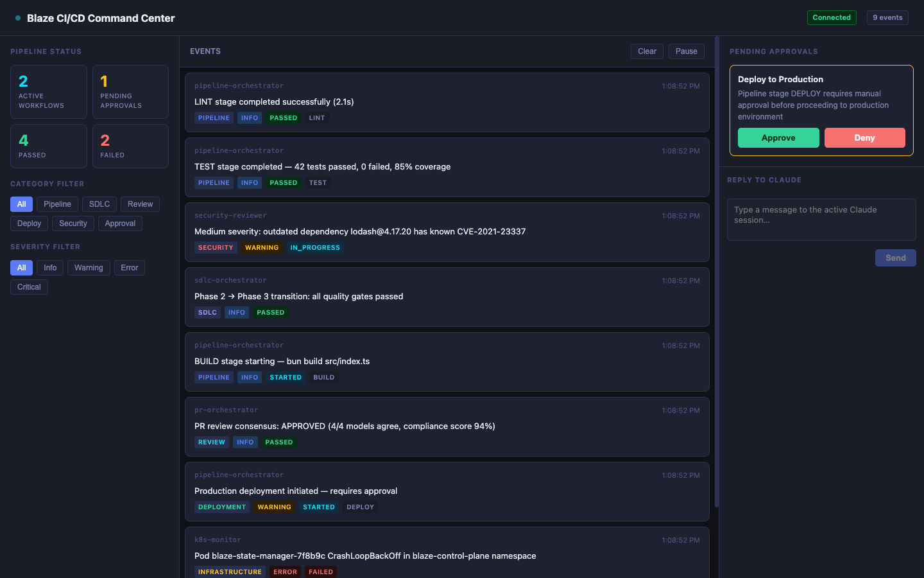Screen dimensions: 924x578
Task: Click the PASSED badge on the LINT event
Action: (x=283, y=118)
